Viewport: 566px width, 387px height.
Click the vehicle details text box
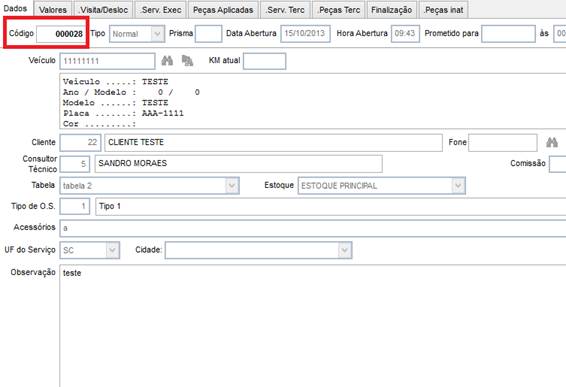pos(313,101)
